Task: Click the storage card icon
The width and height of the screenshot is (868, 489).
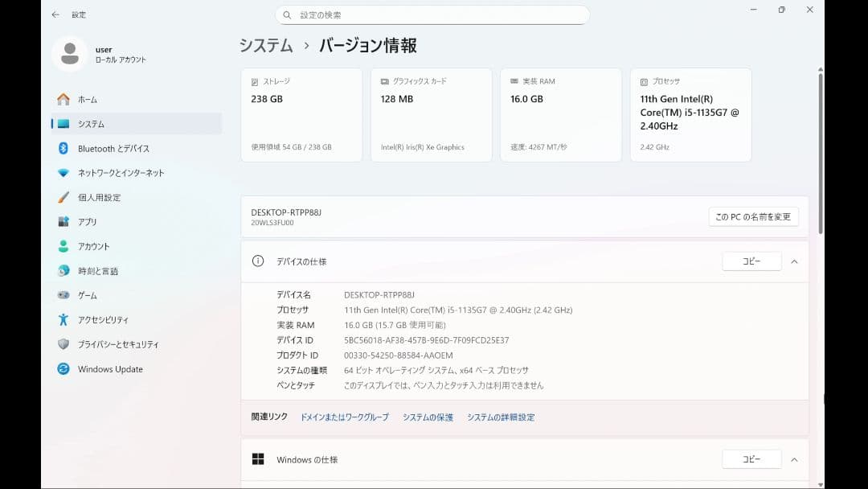Action: click(255, 82)
